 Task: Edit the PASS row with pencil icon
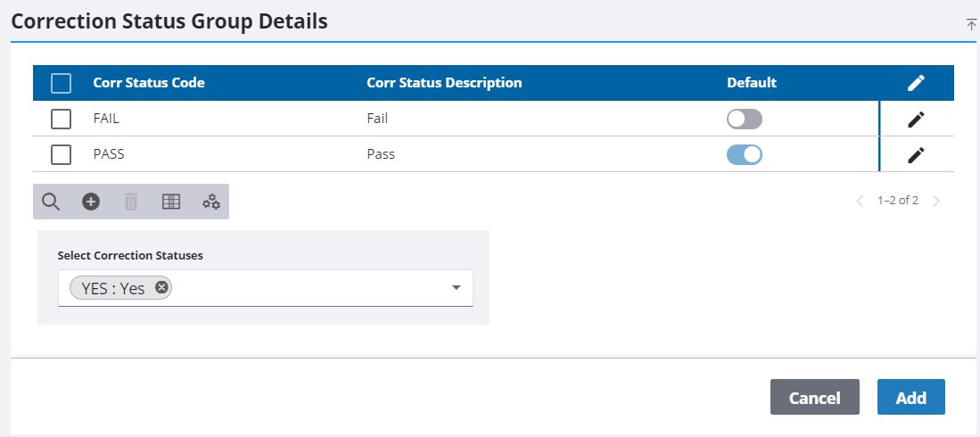(916, 154)
